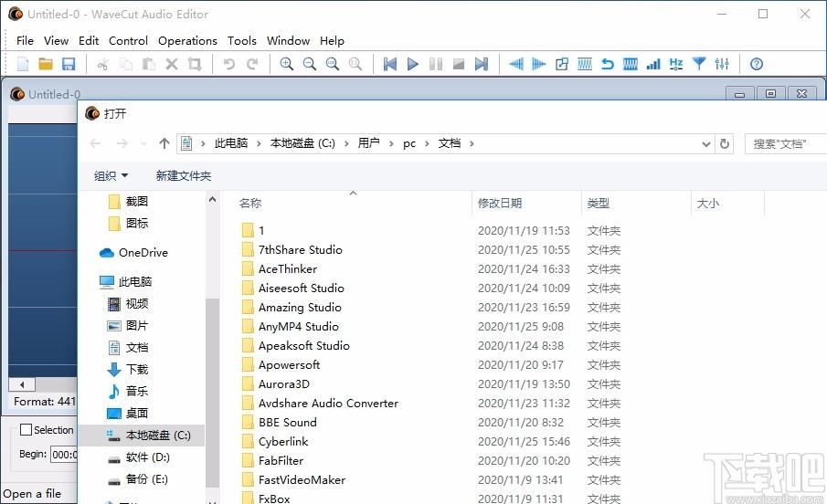Select the FabFilter folder

tap(272, 461)
